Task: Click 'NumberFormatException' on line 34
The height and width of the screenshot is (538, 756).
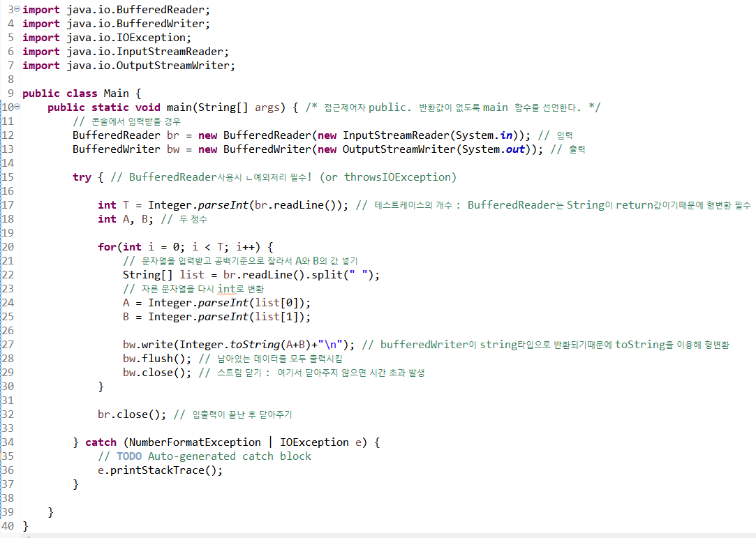Action: pyautogui.click(x=195, y=442)
